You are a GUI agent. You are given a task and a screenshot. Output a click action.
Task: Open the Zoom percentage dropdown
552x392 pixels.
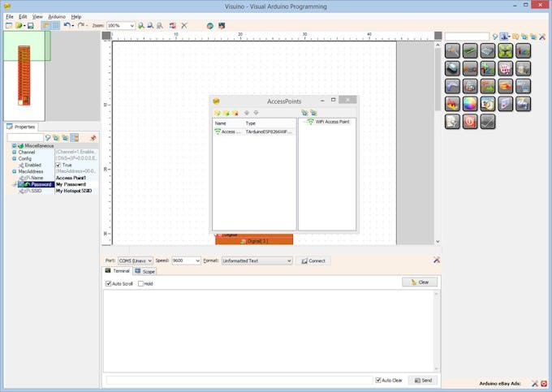pos(132,26)
